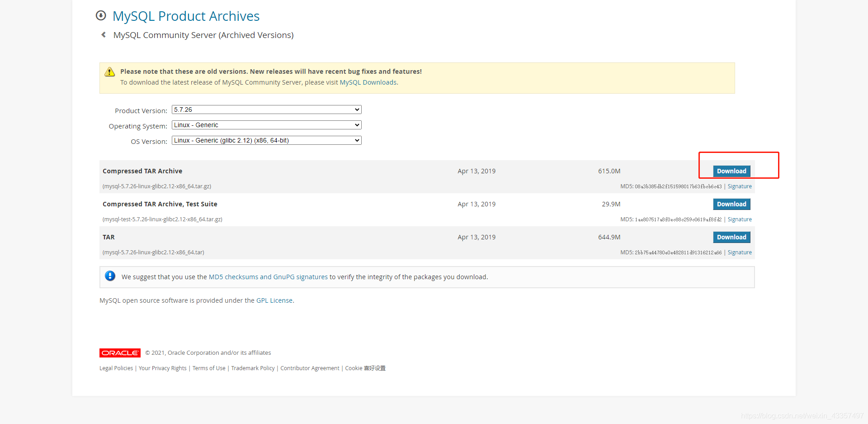Open Signature link for TAR package
868x424 pixels.
tap(740, 252)
